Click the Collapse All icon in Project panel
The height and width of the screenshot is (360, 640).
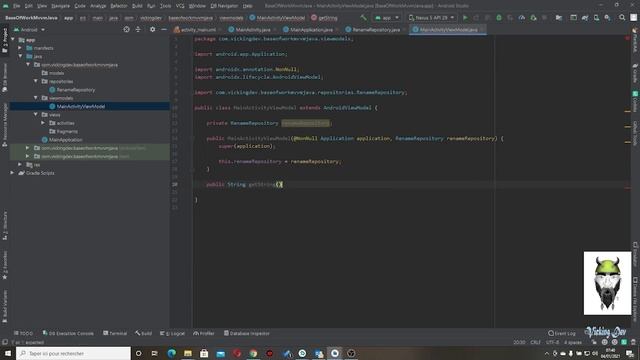point(138,29)
